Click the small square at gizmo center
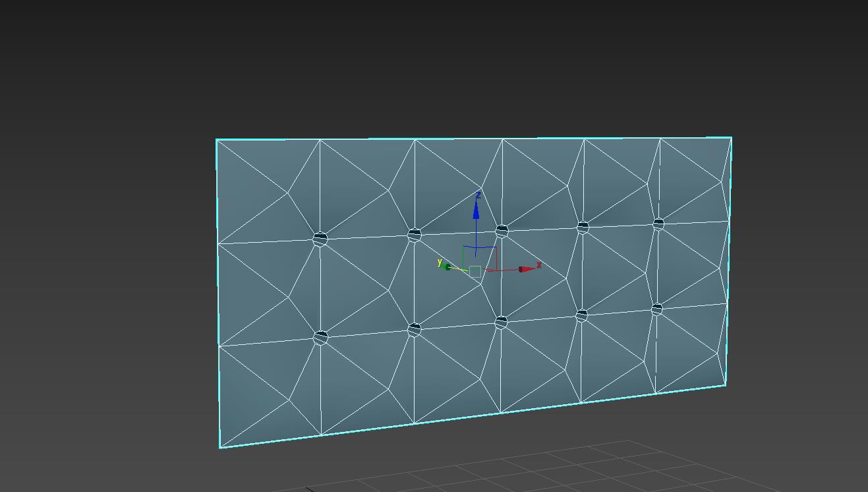868x492 pixels. click(x=475, y=272)
